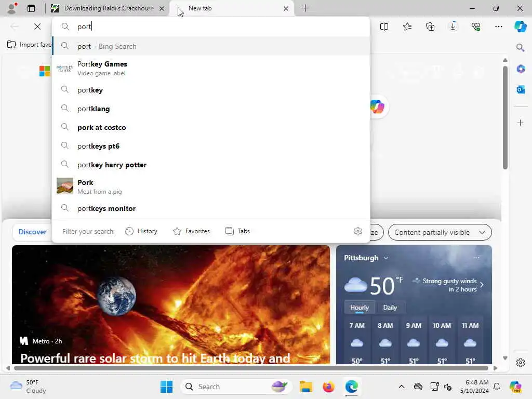Switch to the Discover feed tab
Viewport: 532px width, 399px height.
(x=32, y=232)
